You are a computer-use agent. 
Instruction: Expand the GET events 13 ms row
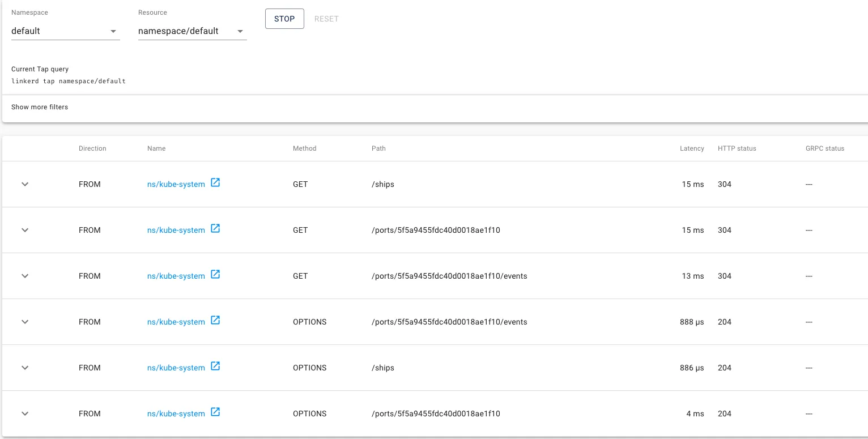coord(25,276)
